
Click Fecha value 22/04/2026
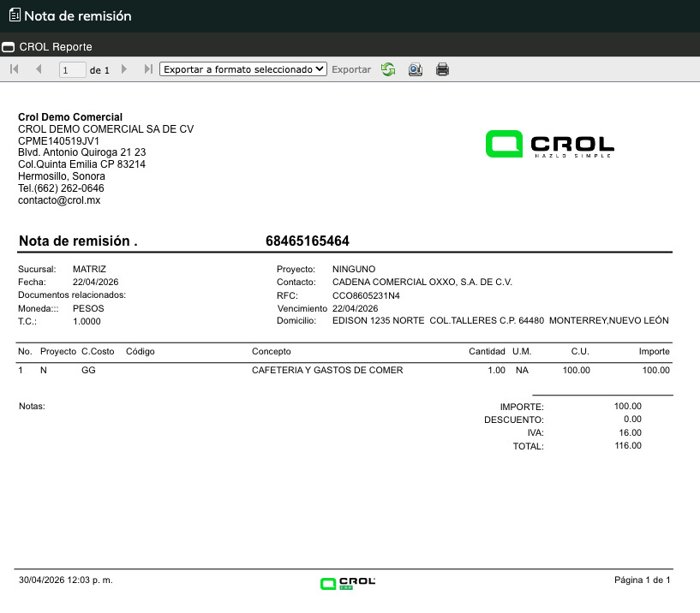[x=96, y=282]
